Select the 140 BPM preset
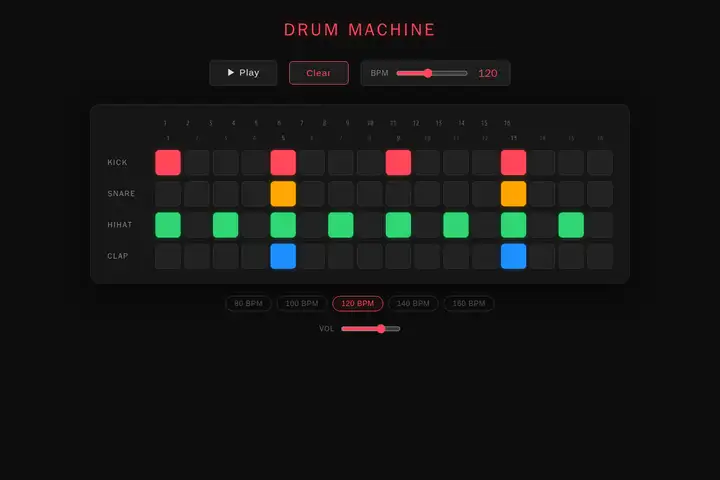This screenshot has height=480, width=720. [413, 304]
